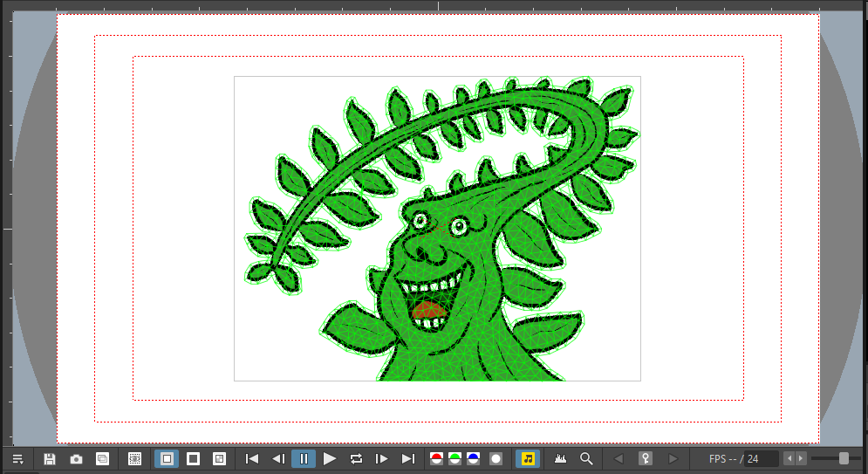Click the FPS increase right arrow
868x474 pixels.
[801, 458]
